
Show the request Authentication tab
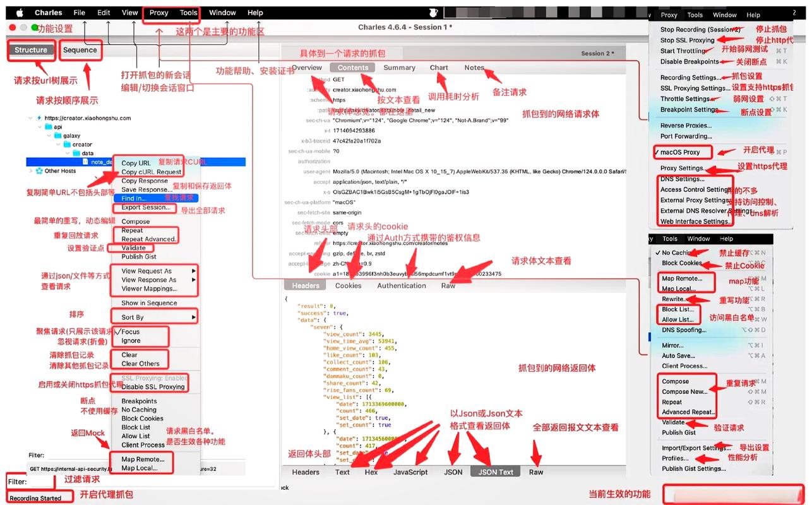click(402, 285)
